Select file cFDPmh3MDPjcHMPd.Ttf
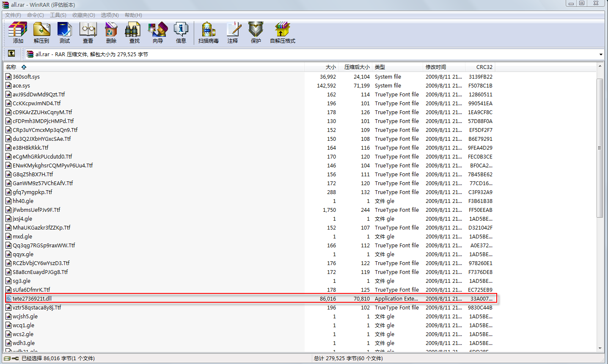 (43, 121)
